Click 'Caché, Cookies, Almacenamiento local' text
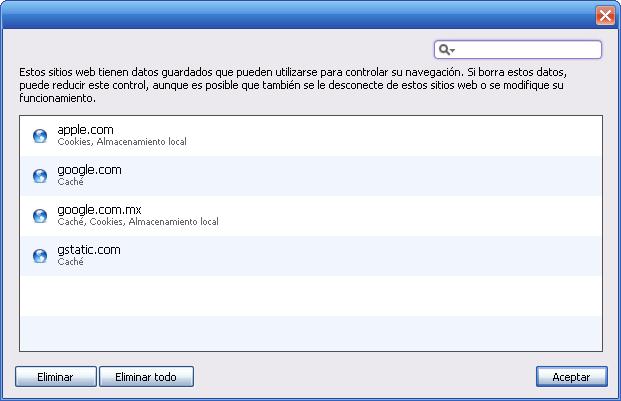621x401 pixels. pos(138,222)
